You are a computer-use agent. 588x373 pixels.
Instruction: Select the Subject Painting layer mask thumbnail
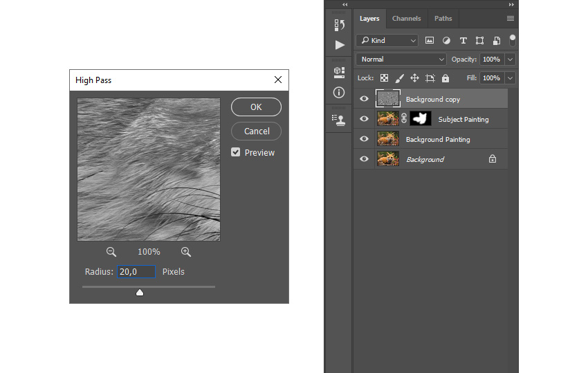click(x=421, y=118)
